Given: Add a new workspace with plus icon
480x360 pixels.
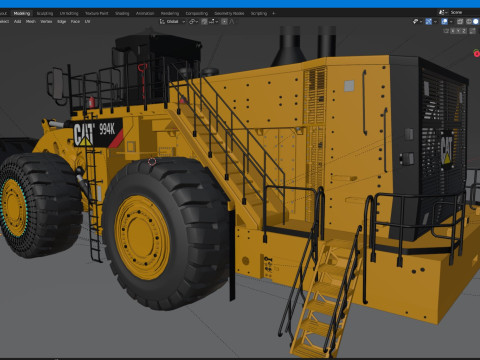Looking at the screenshot, I should coord(274,13).
